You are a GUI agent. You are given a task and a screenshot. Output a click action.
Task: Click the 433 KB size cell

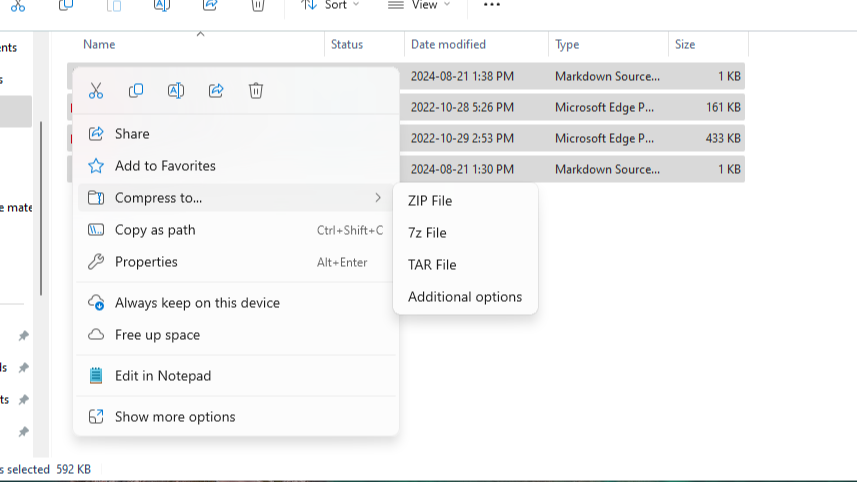coord(723,138)
